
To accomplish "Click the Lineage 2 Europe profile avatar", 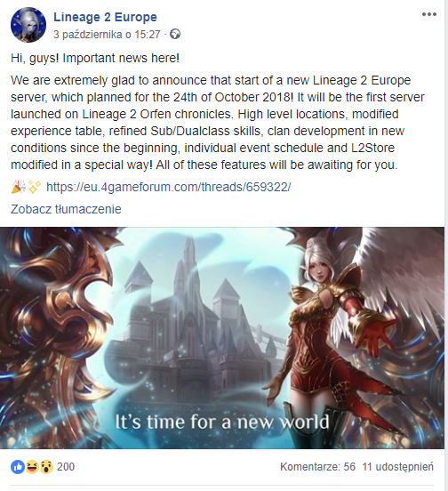I will (28, 25).
